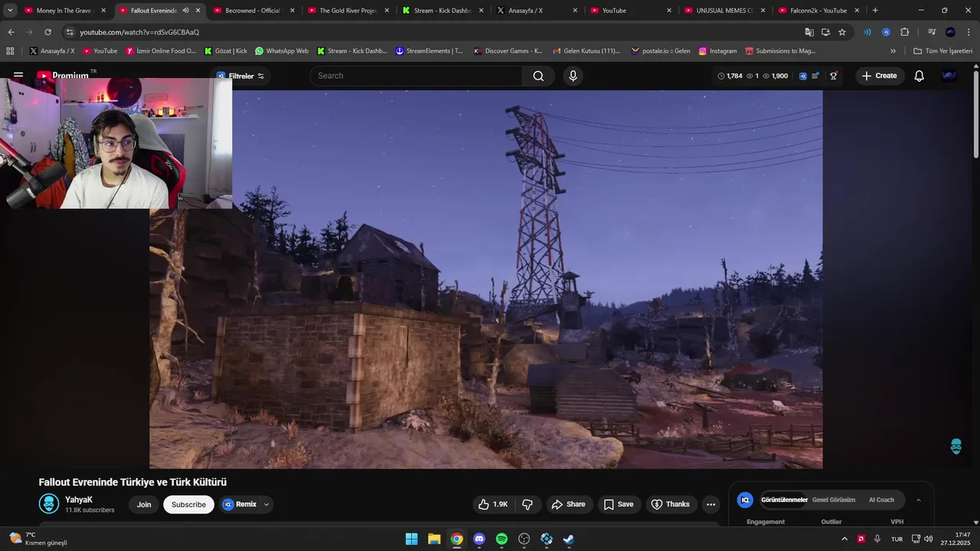Image resolution: width=980 pixels, height=551 pixels.
Task: Click the magnifier search button
Action: tap(538, 76)
